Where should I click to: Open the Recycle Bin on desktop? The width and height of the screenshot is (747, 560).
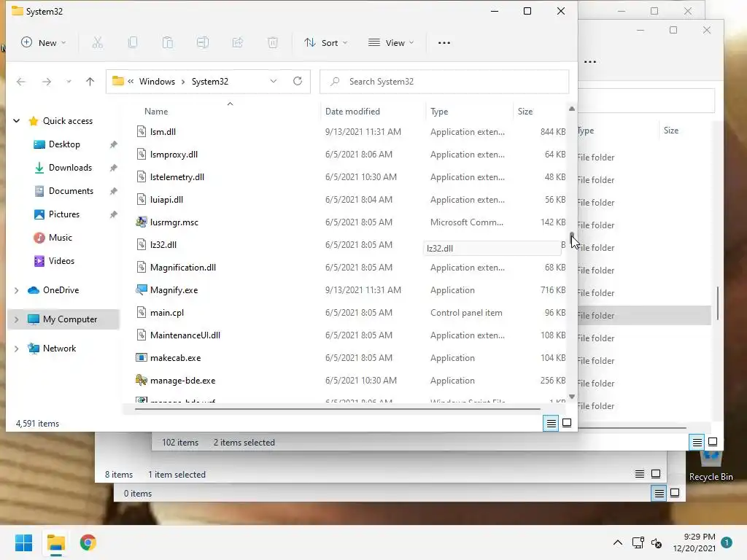pos(711,467)
